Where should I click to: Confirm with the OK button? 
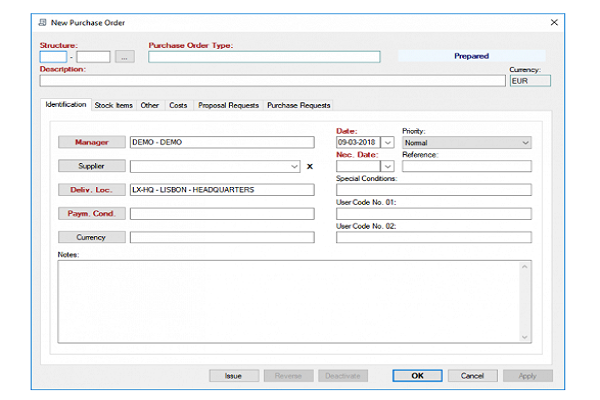pyautogui.click(x=417, y=376)
